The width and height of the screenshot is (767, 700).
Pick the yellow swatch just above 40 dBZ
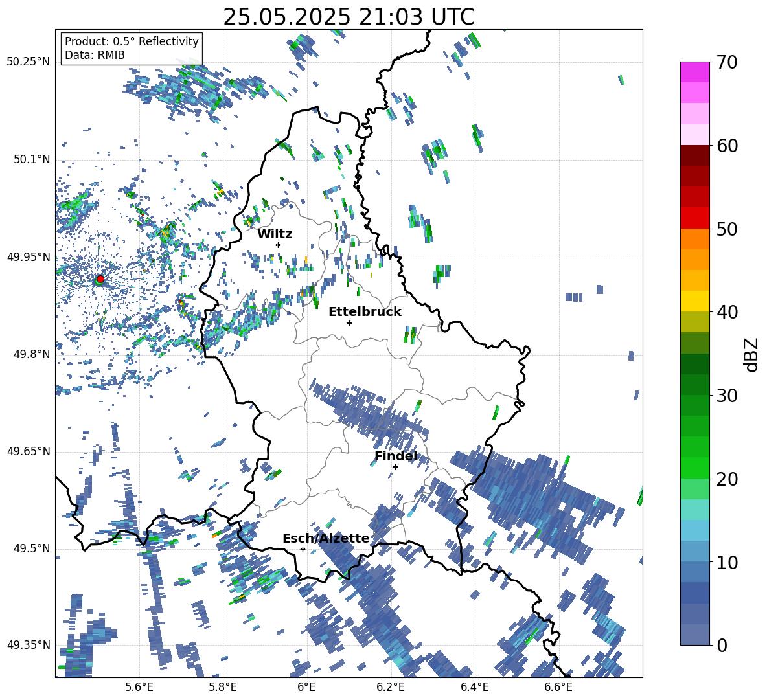(694, 301)
